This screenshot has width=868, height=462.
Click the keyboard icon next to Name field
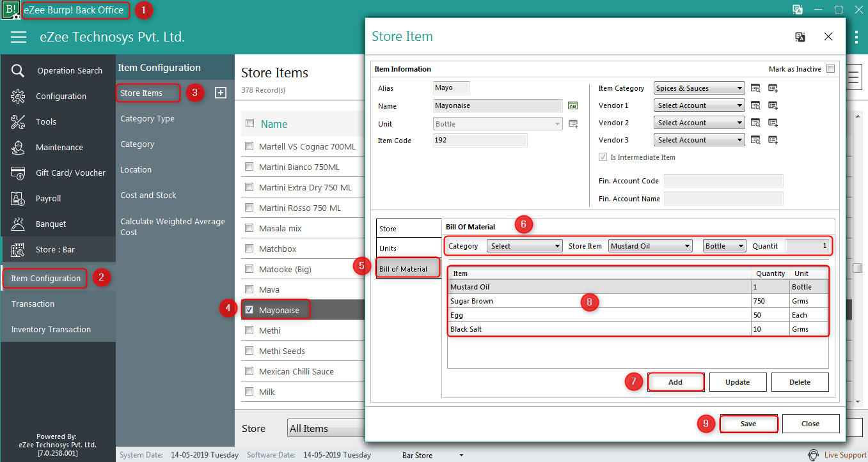tap(573, 106)
